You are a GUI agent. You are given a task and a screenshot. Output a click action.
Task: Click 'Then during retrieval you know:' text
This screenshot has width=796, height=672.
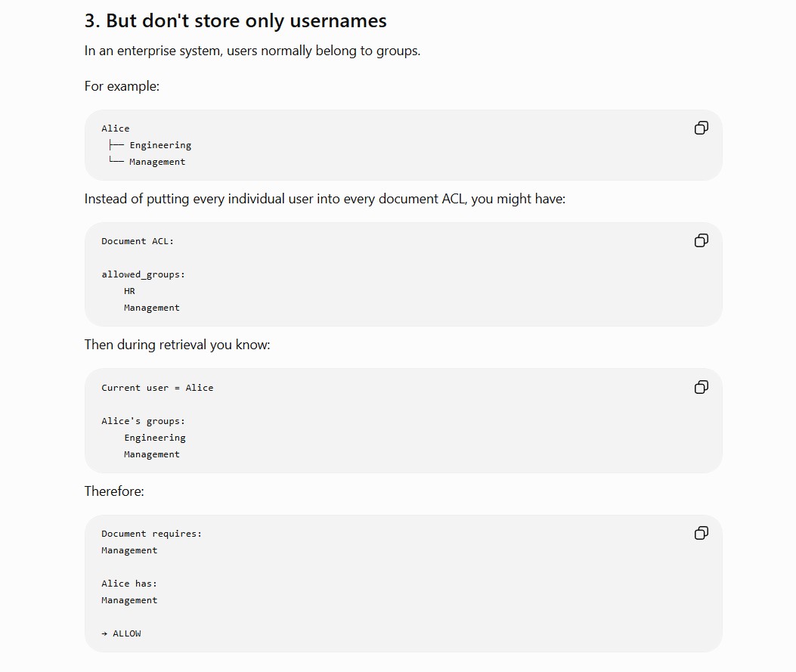click(x=177, y=345)
